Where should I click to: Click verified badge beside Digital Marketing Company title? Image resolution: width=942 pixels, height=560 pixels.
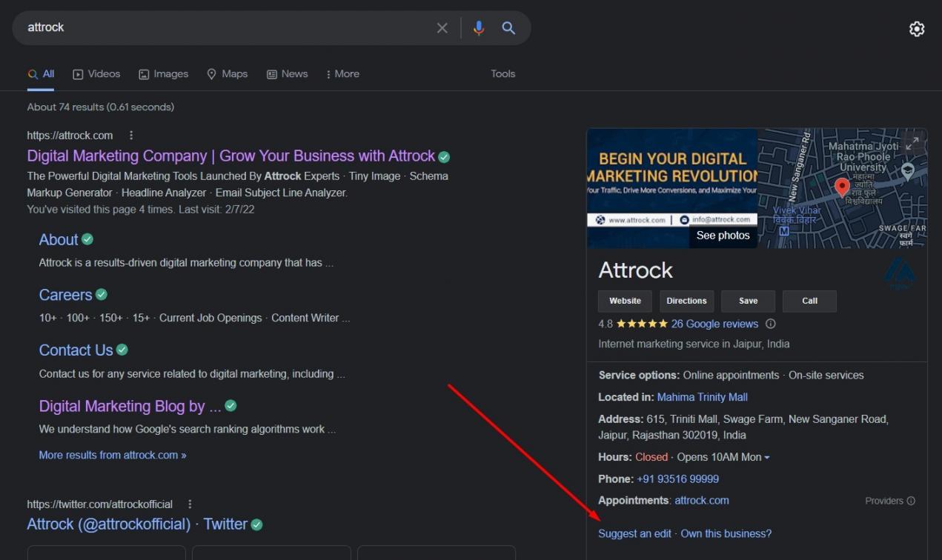tap(444, 157)
